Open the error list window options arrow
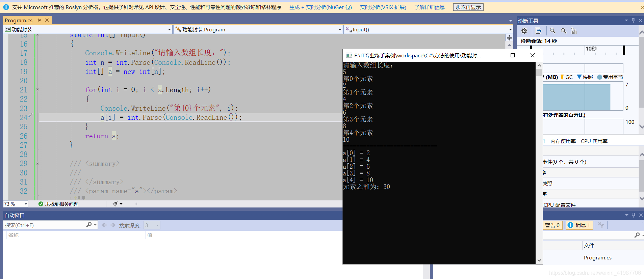Screen dimensions: 644x279 tap(627, 215)
